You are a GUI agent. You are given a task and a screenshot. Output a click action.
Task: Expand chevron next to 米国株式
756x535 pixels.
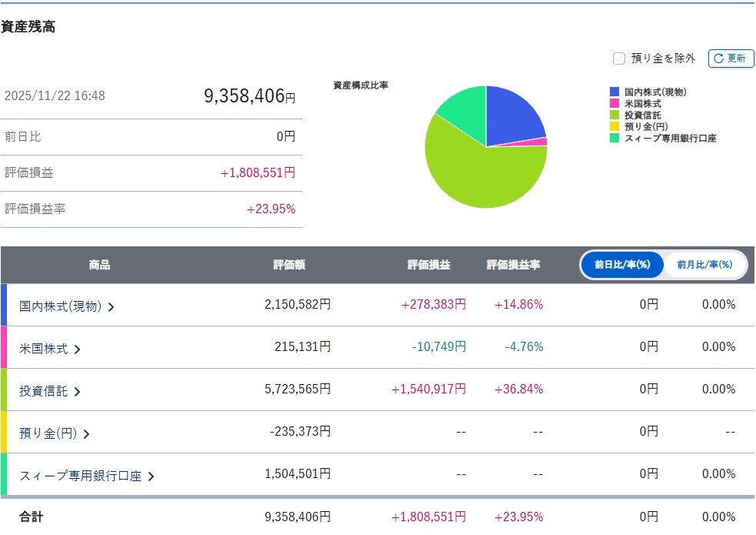(77, 349)
